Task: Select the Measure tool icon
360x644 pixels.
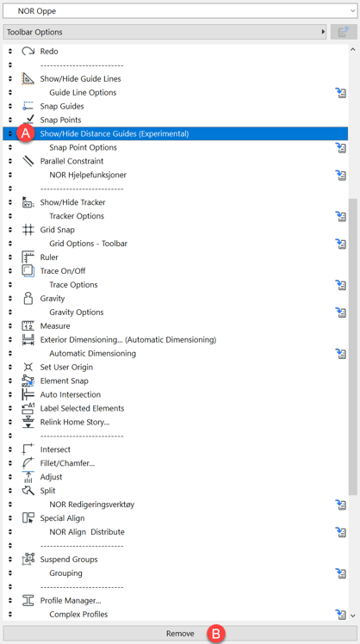Action: coord(28,325)
